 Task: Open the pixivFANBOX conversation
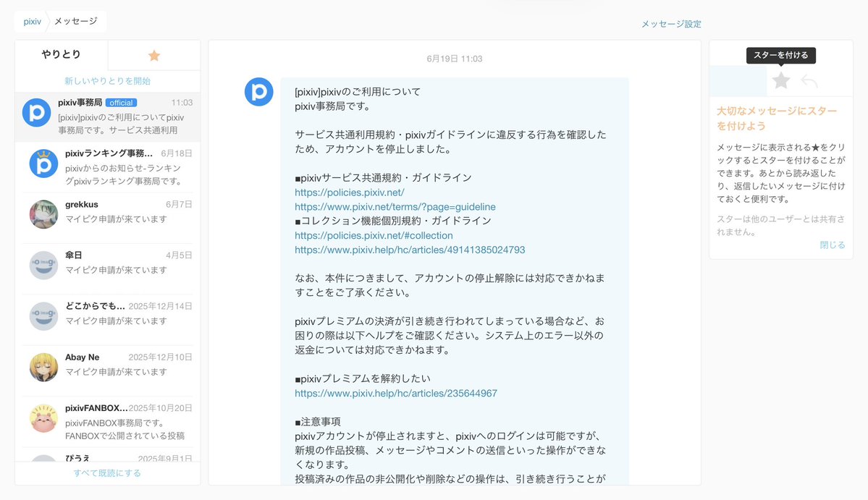tap(107, 421)
